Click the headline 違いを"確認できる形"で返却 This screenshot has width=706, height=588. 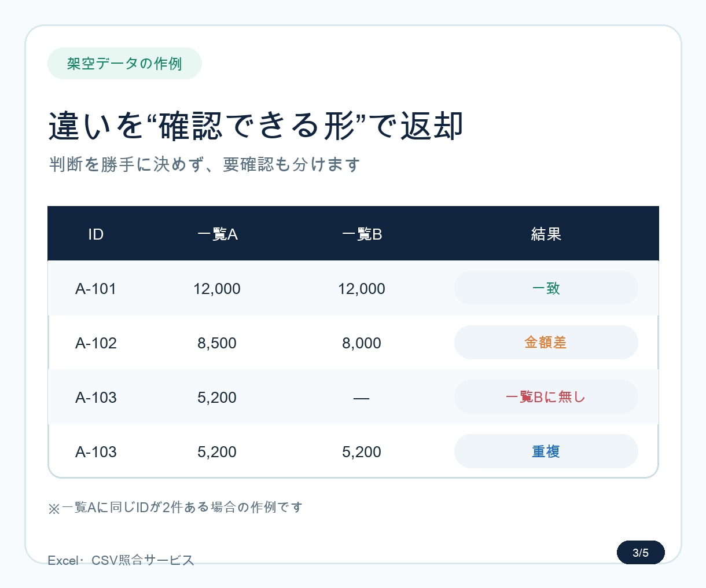tap(256, 126)
